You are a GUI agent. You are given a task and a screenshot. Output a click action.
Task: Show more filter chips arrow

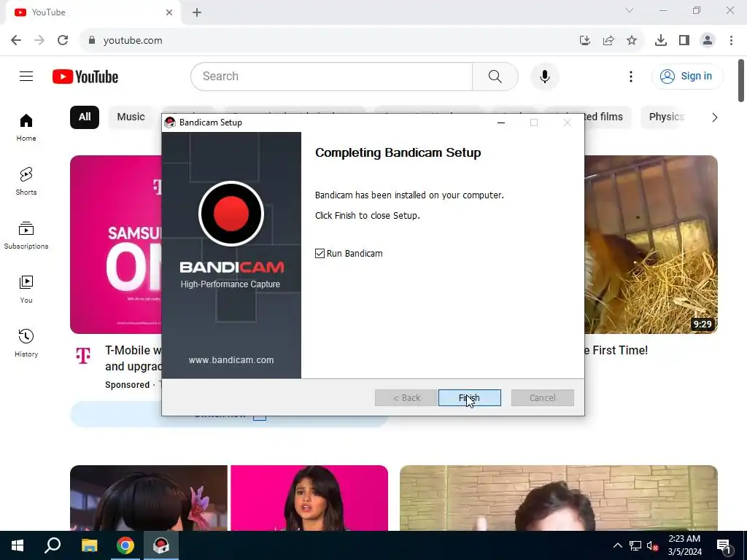click(x=714, y=117)
